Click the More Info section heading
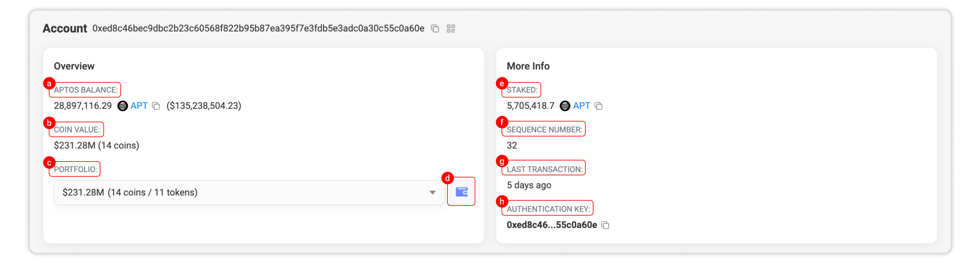980x263 pixels. pyautogui.click(x=528, y=66)
